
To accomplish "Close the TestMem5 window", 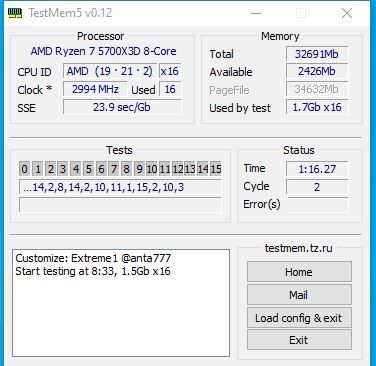I will tap(347, 13).
